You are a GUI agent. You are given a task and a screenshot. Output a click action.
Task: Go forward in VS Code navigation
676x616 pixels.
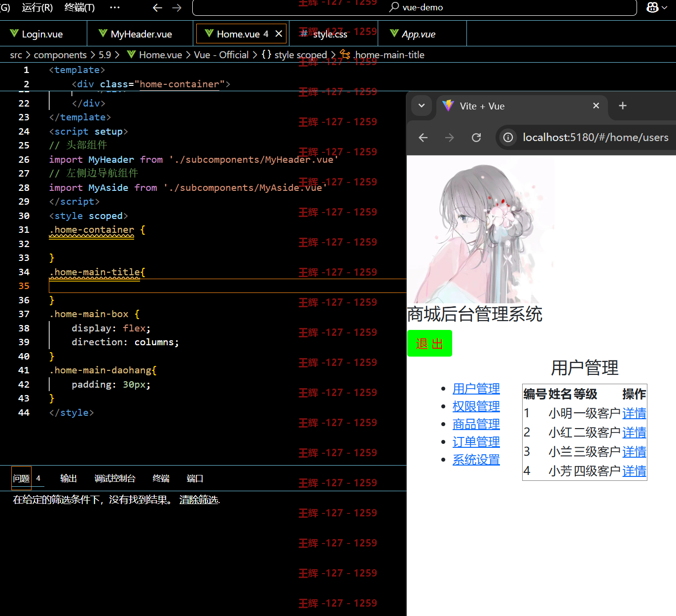tap(177, 7)
